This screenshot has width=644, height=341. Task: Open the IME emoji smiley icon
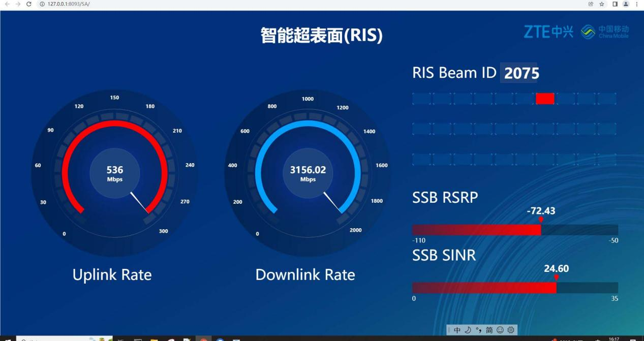(x=500, y=330)
